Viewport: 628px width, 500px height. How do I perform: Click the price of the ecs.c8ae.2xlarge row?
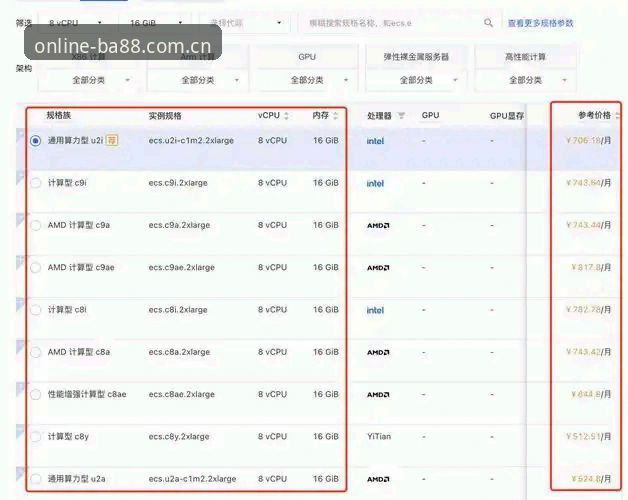click(x=591, y=394)
